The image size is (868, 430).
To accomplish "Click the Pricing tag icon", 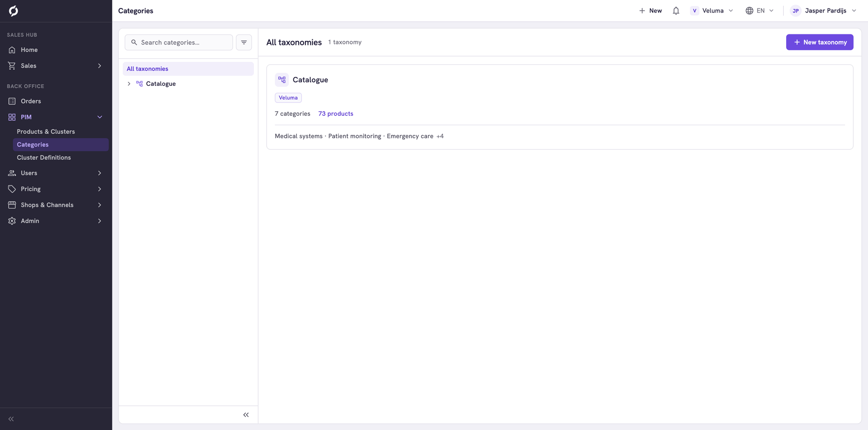I will click(x=12, y=189).
